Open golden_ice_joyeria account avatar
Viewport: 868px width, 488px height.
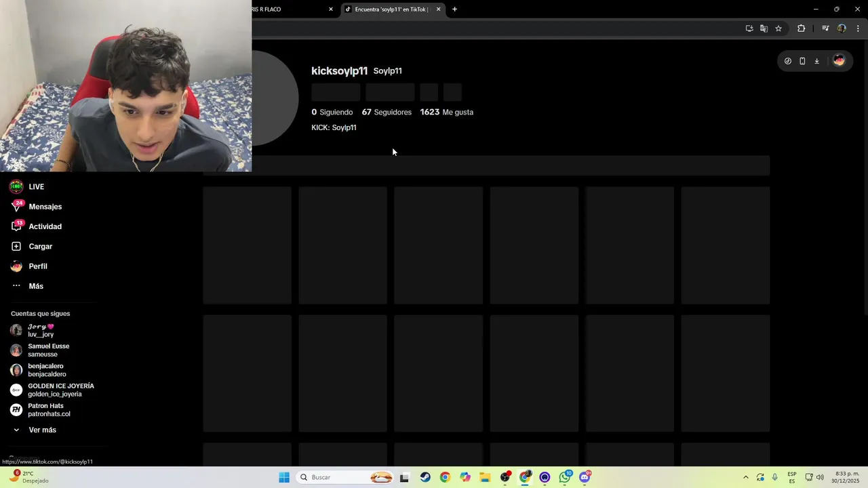click(x=16, y=390)
